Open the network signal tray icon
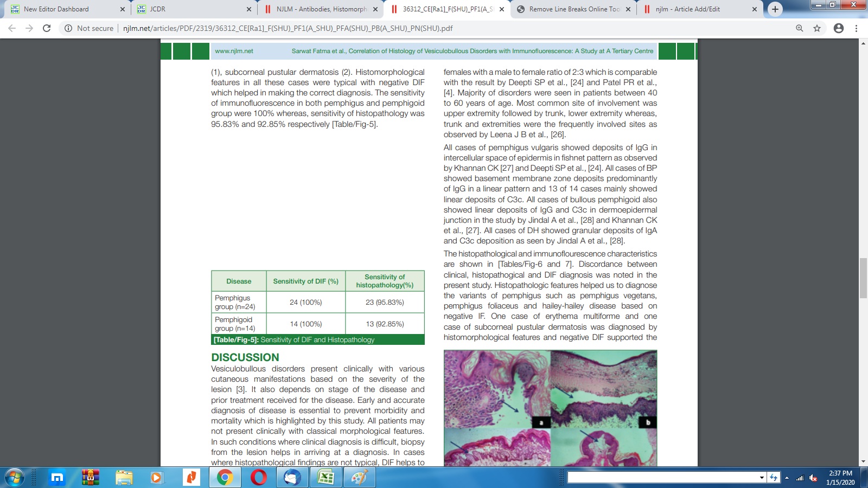Image resolution: width=868 pixels, height=488 pixels. coord(800,478)
